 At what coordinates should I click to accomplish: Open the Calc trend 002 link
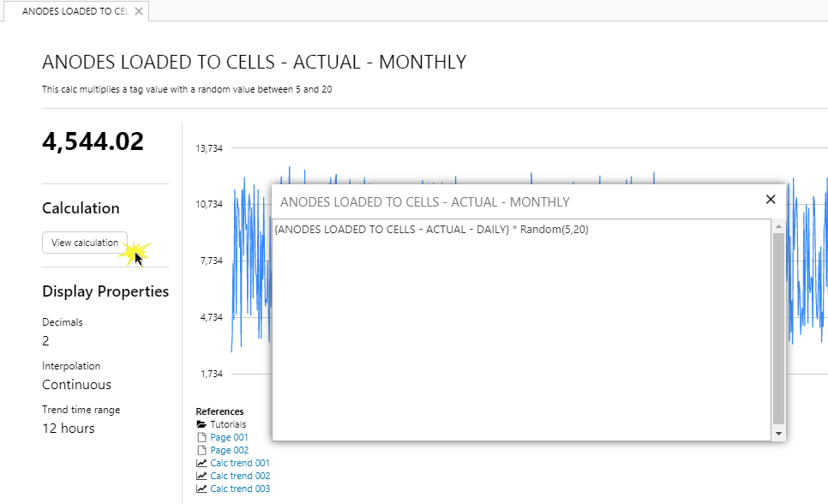(240, 476)
